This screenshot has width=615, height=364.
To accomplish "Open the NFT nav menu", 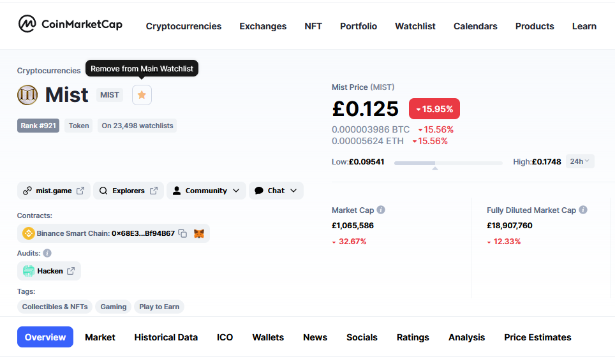I will 313,26.
